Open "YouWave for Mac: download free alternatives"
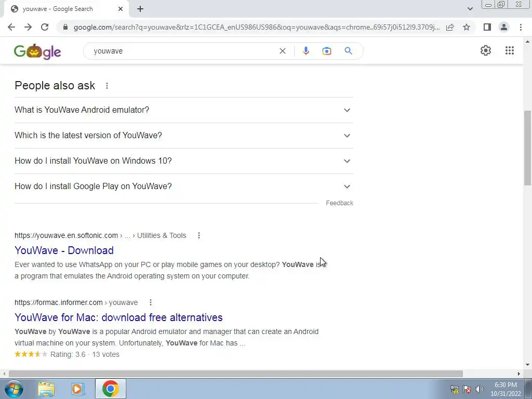Image resolution: width=532 pixels, height=399 pixels. (118, 317)
